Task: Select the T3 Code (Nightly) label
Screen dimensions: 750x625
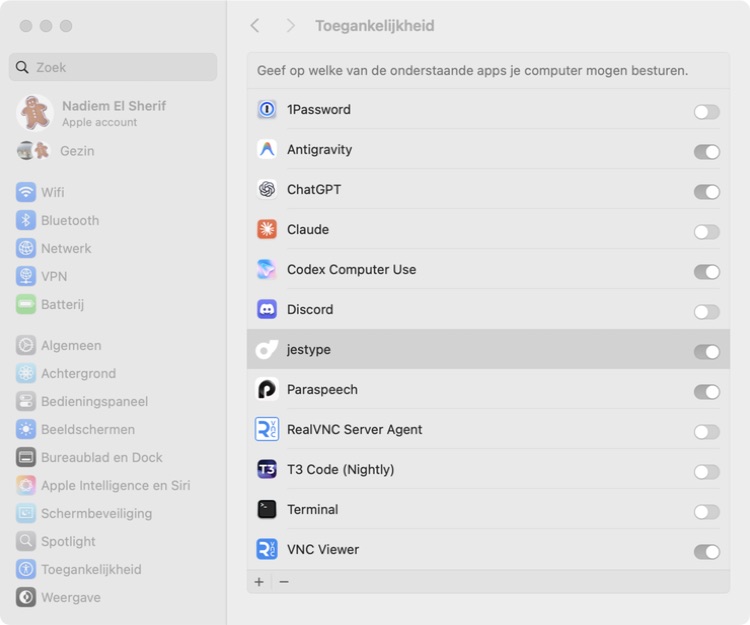Action: pos(341,470)
